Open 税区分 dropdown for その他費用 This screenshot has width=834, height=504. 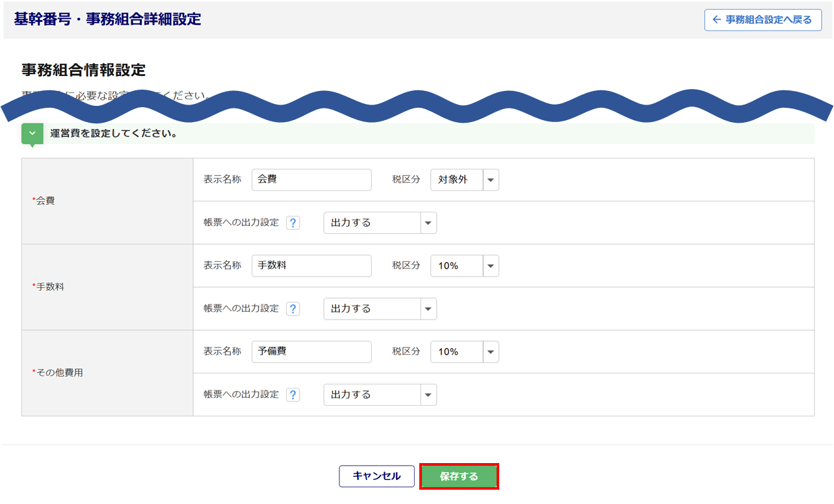(x=464, y=351)
